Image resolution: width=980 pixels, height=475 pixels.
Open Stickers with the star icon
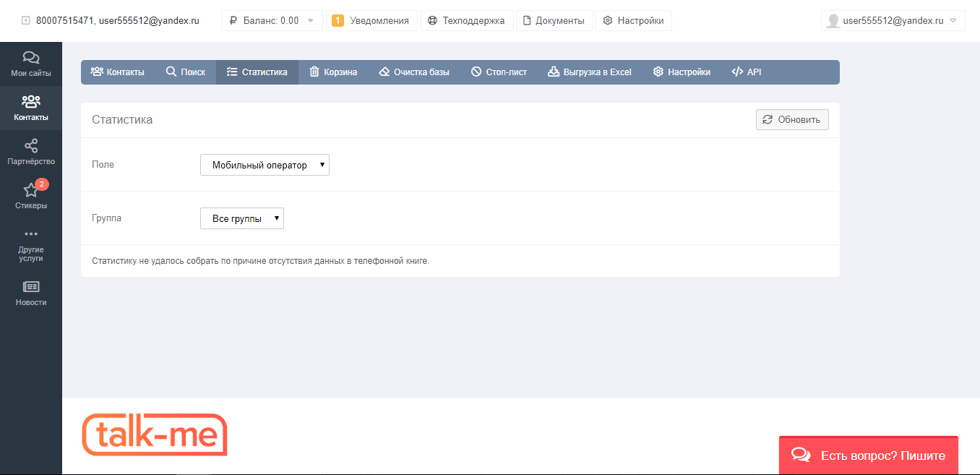[x=31, y=190]
